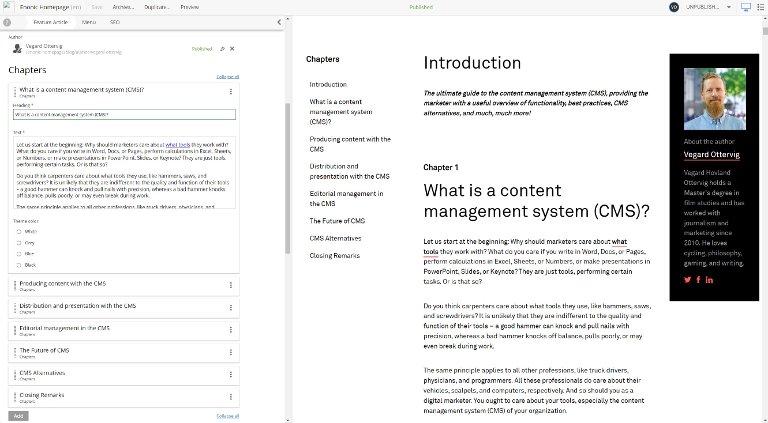This screenshot has width=768, height=423.
Task: Edit the Vegard Ottervig author entry
Action: pyautogui.click(x=222, y=49)
